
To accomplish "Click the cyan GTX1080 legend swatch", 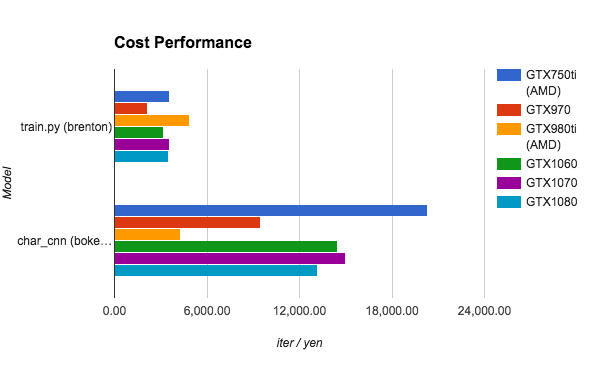I will [509, 202].
